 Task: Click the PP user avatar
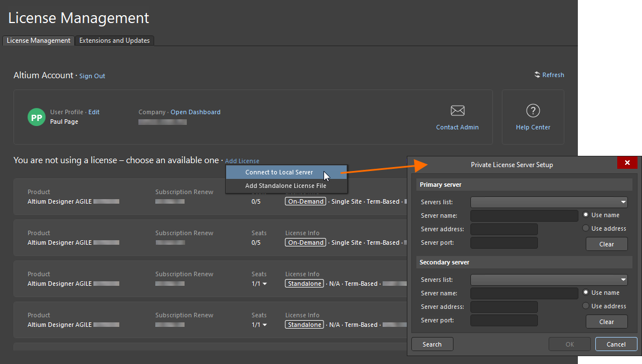(37, 118)
